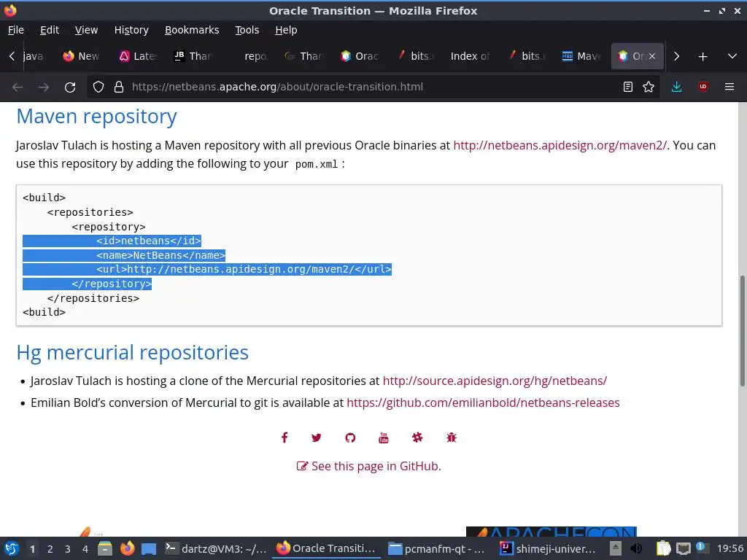Click 'See this page in GitHub' link
The width and height of the screenshot is (747, 560).
[x=368, y=466]
